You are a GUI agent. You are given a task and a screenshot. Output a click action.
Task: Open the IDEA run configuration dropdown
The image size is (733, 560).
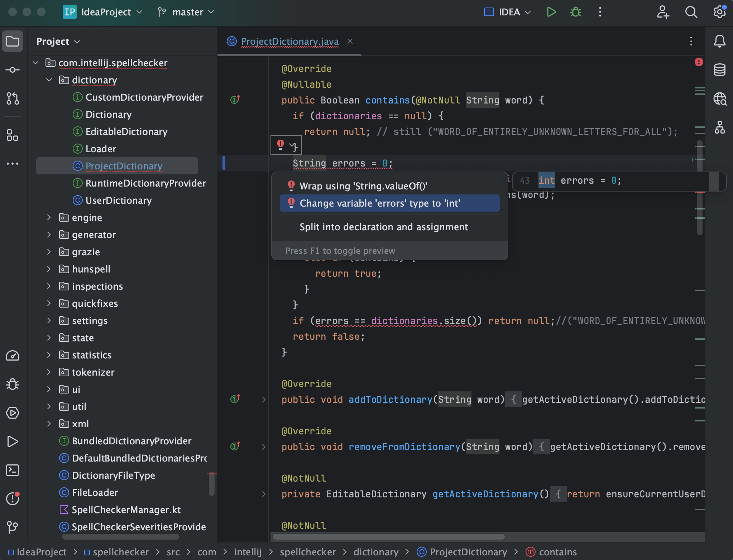pyautogui.click(x=506, y=12)
